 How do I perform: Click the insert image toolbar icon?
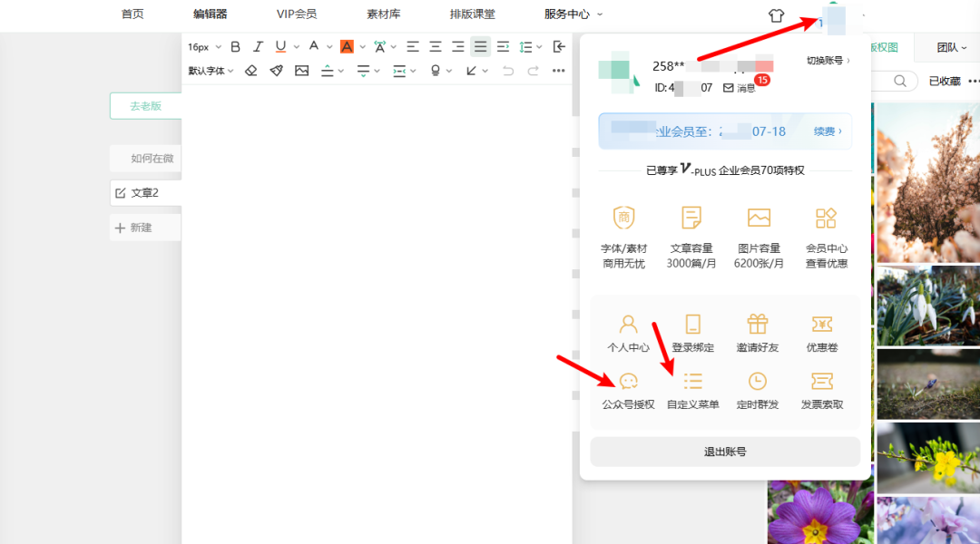pos(302,71)
